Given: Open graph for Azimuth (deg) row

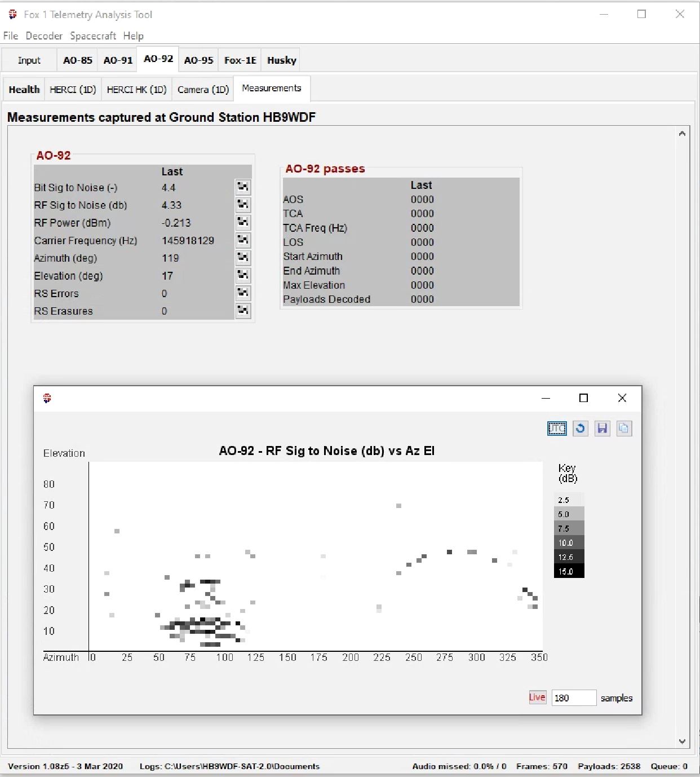Looking at the screenshot, I should pos(243,258).
